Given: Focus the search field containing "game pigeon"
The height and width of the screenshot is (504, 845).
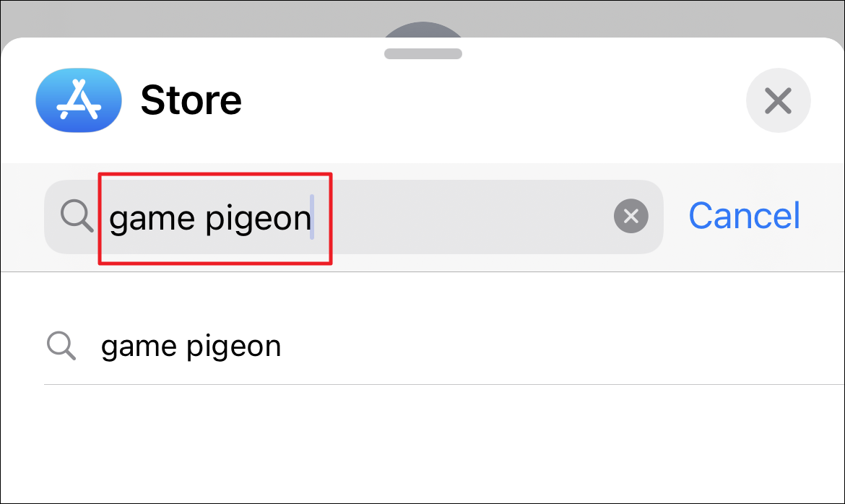Looking at the screenshot, I should pyautogui.click(x=353, y=217).
